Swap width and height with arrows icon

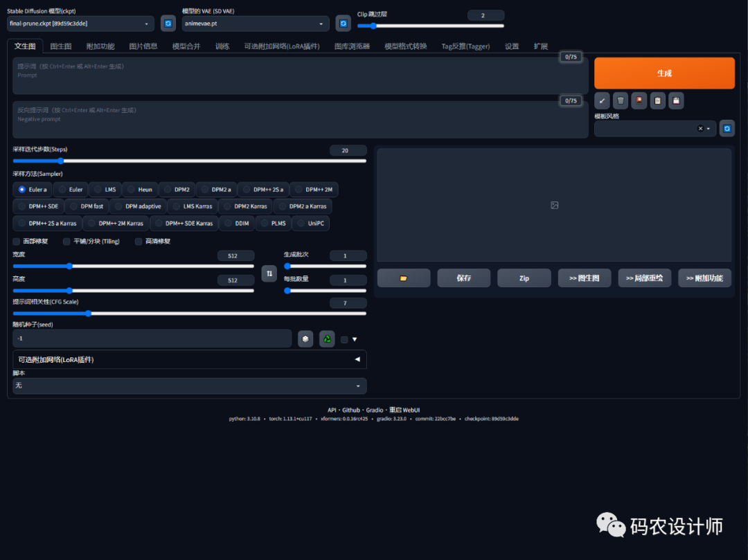click(x=269, y=273)
